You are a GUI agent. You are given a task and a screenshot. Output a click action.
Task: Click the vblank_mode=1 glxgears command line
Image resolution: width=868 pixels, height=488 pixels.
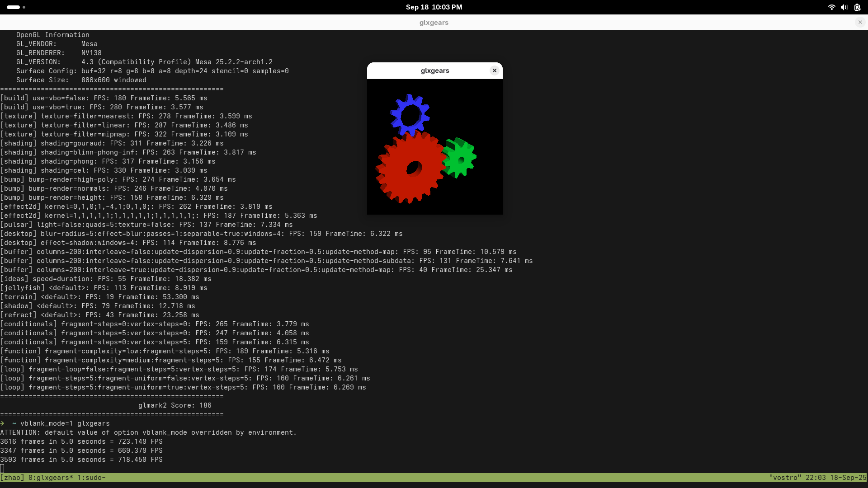pos(65,423)
